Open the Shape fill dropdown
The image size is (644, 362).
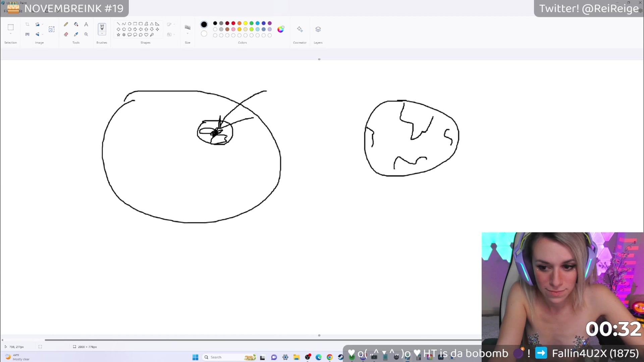pos(170,34)
